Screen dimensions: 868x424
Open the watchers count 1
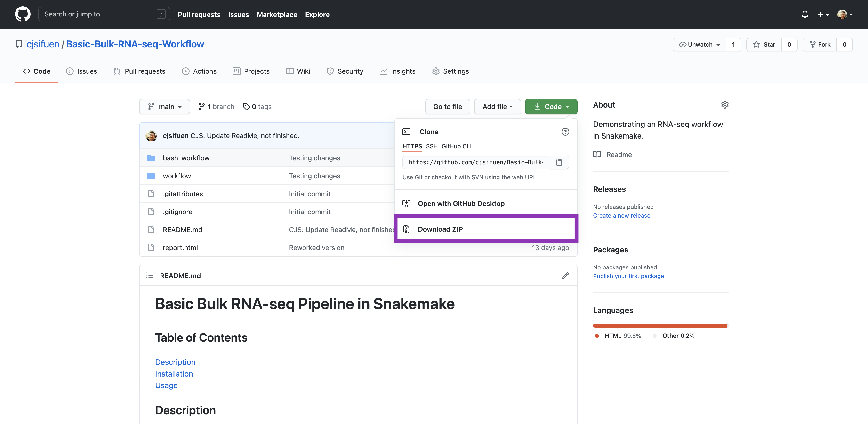[733, 44]
